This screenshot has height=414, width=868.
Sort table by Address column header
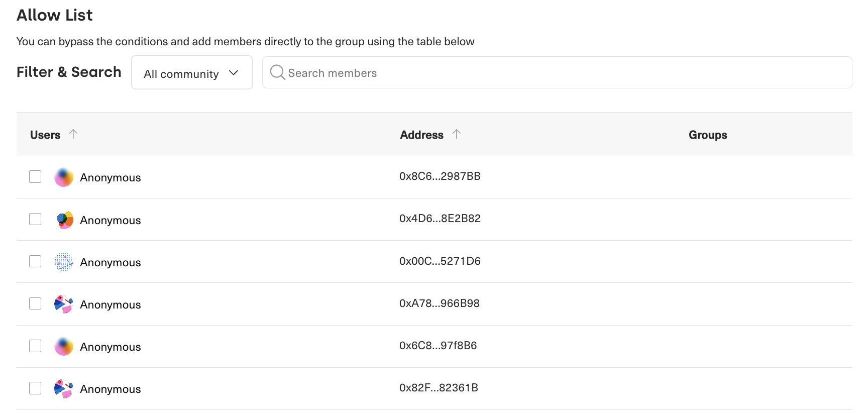click(x=421, y=135)
